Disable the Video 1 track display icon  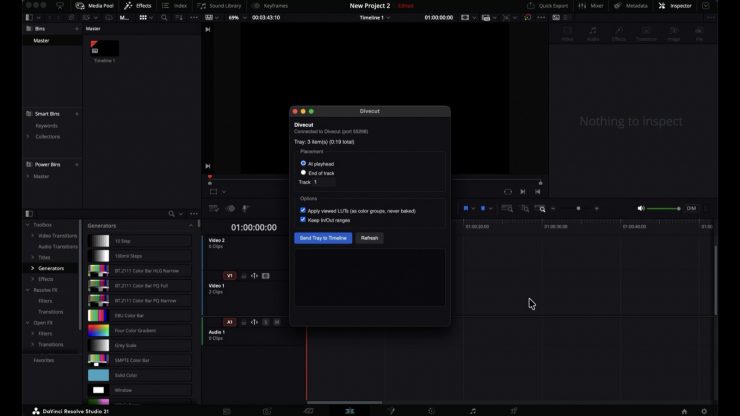pos(266,276)
